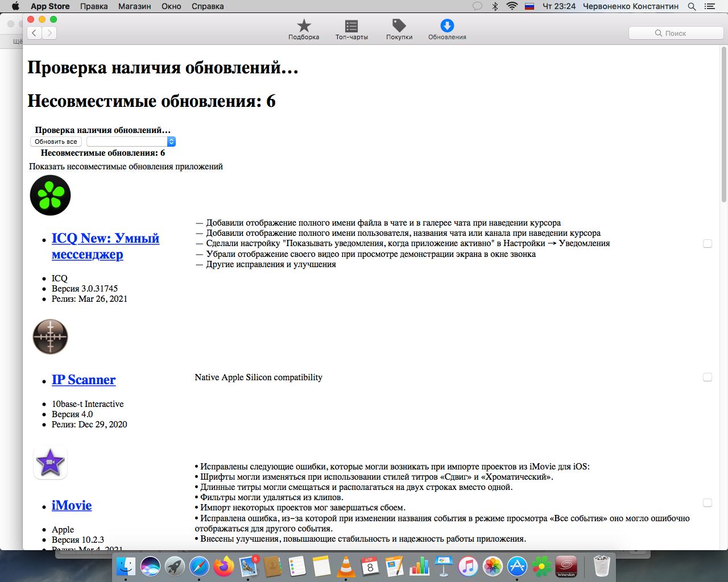Viewport: 728px width, 582px height.
Task: Go forward with the toolbar forward arrow
Action: click(x=49, y=33)
